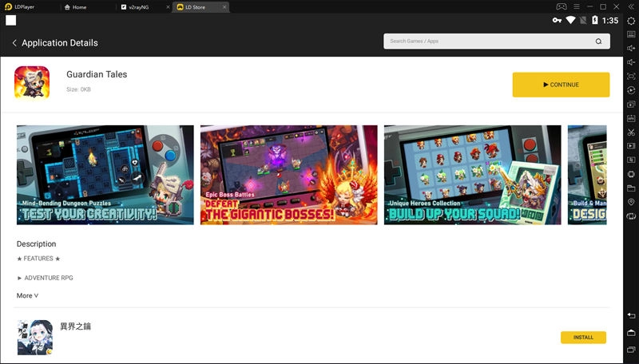Click the volume up sidebar icon
This screenshot has width=639, height=364.
pos(631,49)
